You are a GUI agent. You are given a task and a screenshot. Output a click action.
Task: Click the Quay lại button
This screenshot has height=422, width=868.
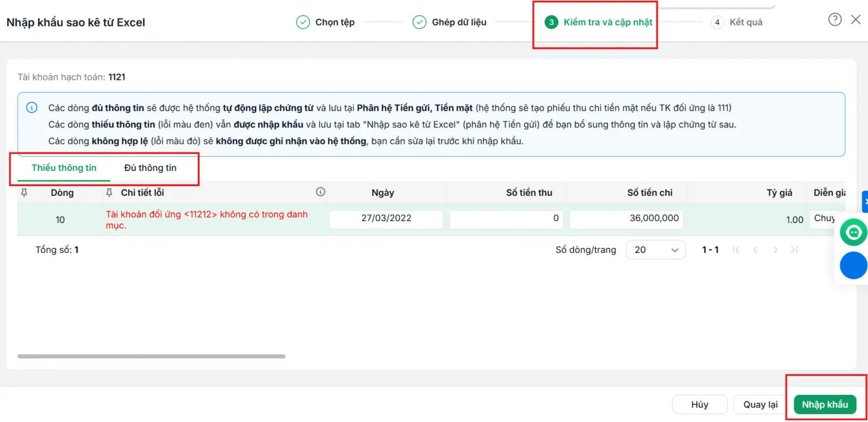(761, 404)
